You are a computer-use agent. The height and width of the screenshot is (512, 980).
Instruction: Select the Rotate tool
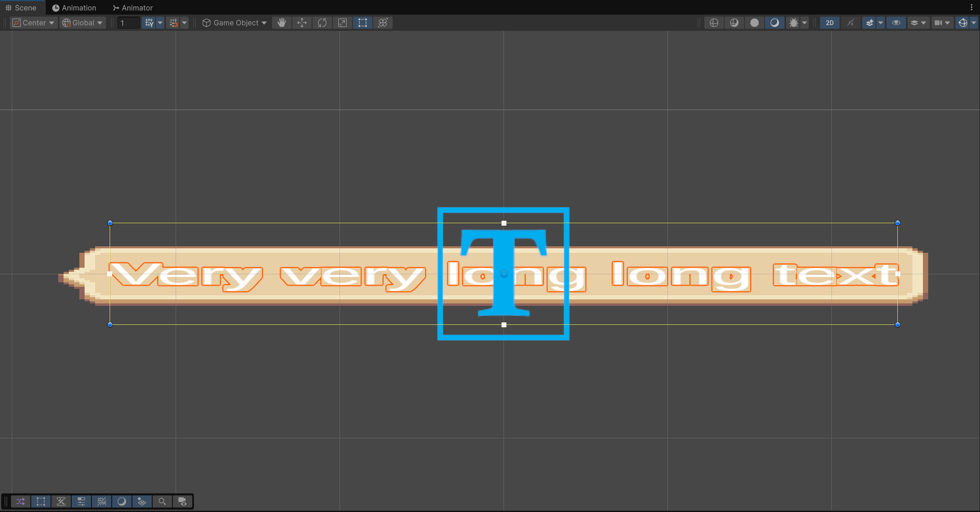[x=322, y=23]
